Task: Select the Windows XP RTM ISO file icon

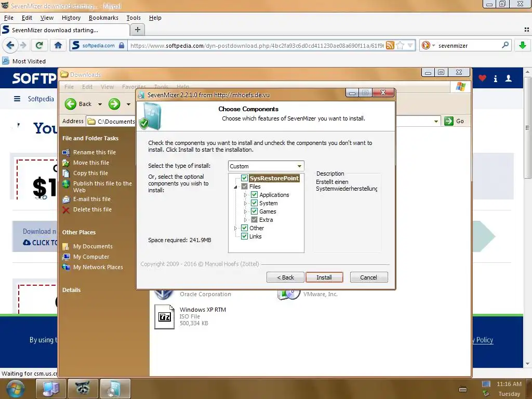Action: 165,316
